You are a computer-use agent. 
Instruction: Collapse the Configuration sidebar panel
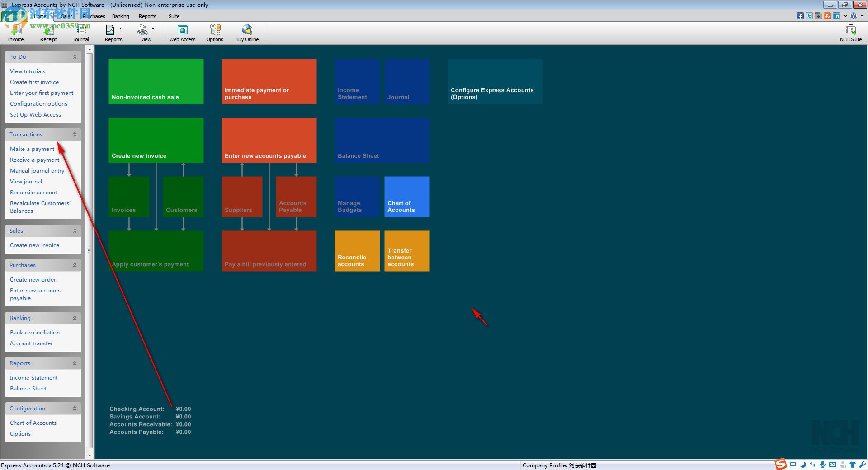pyautogui.click(x=75, y=409)
